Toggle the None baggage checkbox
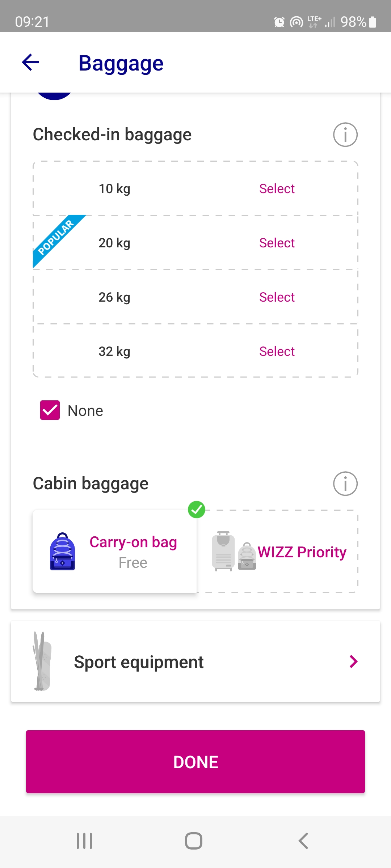The width and height of the screenshot is (391, 868). coord(50,410)
